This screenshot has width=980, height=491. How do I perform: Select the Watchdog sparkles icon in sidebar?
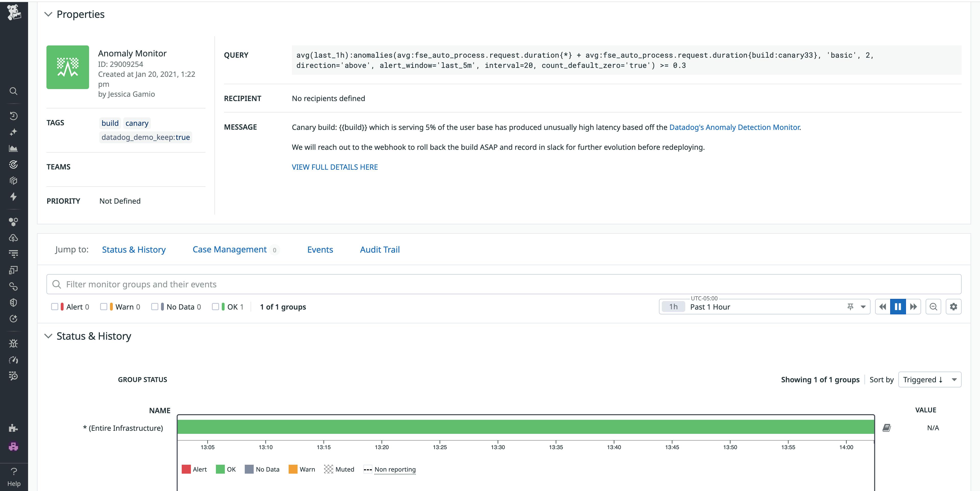pyautogui.click(x=14, y=132)
